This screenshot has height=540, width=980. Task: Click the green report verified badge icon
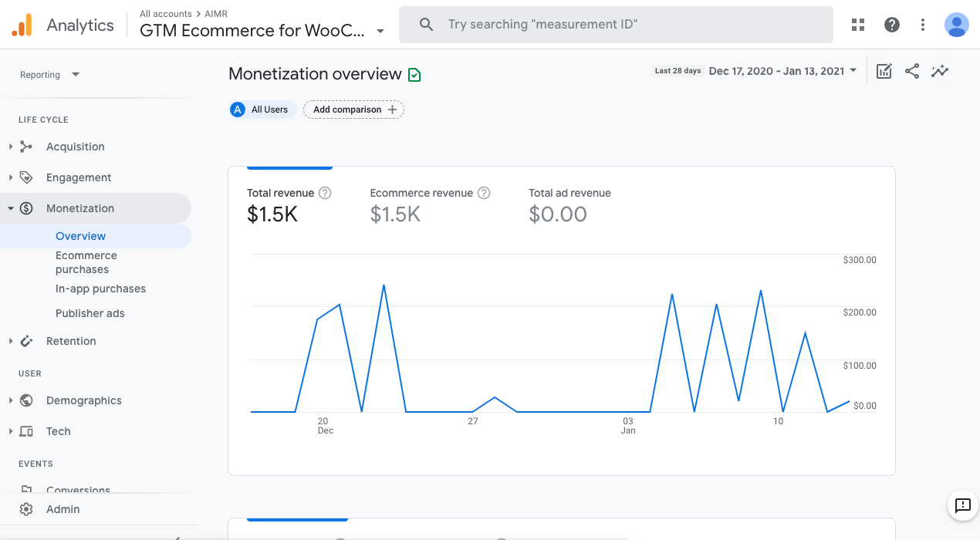click(414, 75)
